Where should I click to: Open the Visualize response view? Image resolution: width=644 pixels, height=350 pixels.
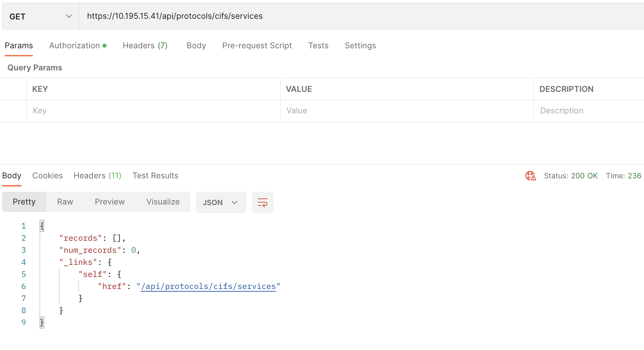coord(163,201)
